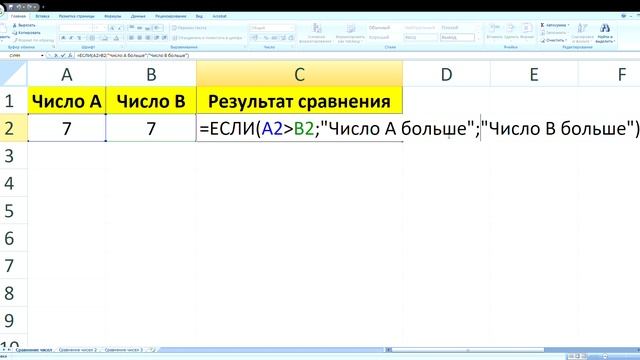Click the font color button

pyautogui.click(x=116, y=38)
